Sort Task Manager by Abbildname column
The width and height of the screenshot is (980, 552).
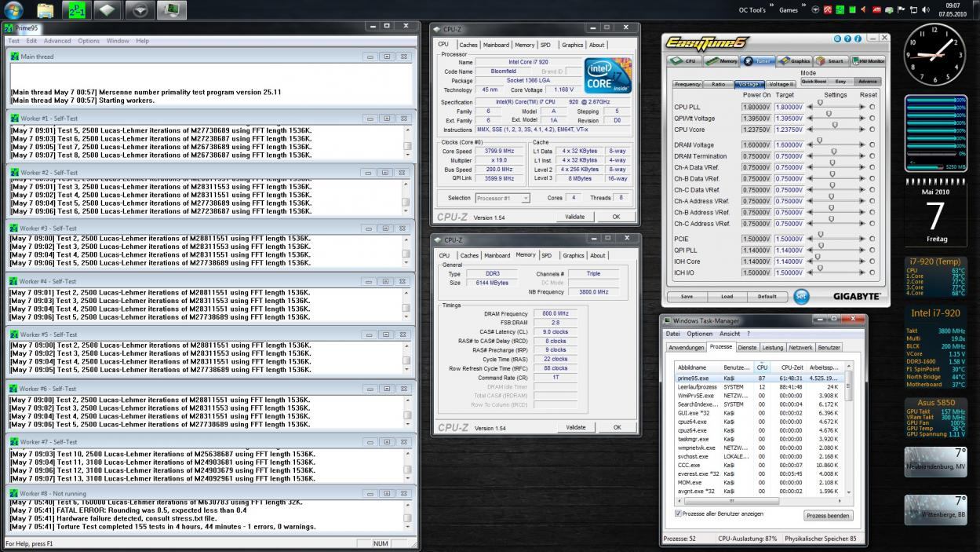(x=698, y=367)
